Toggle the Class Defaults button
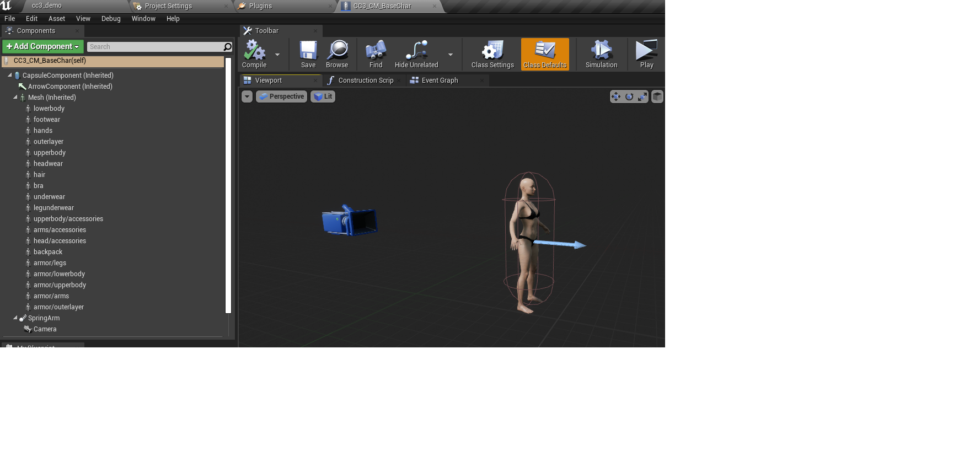This screenshot has width=980, height=472. pyautogui.click(x=545, y=54)
